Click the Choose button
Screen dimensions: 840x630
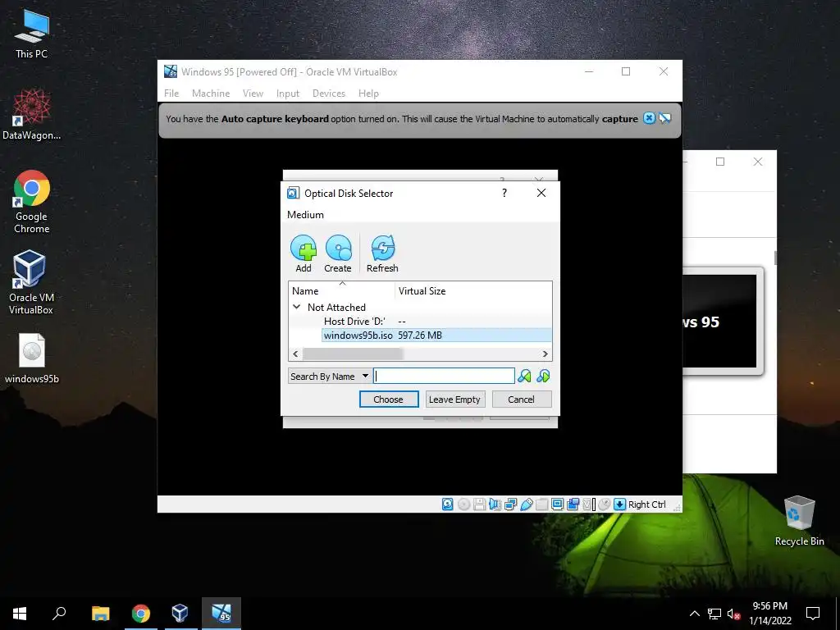click(x=388, y=399)
